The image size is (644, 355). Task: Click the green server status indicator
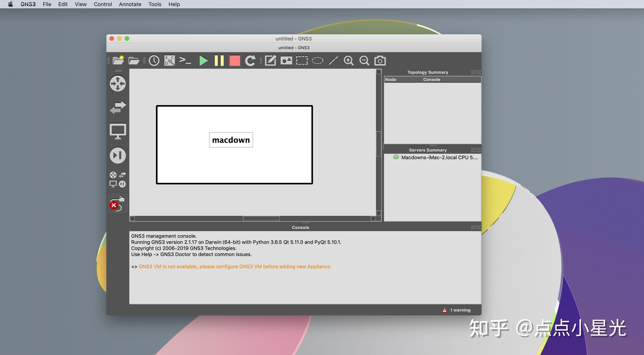coord(396,157)
